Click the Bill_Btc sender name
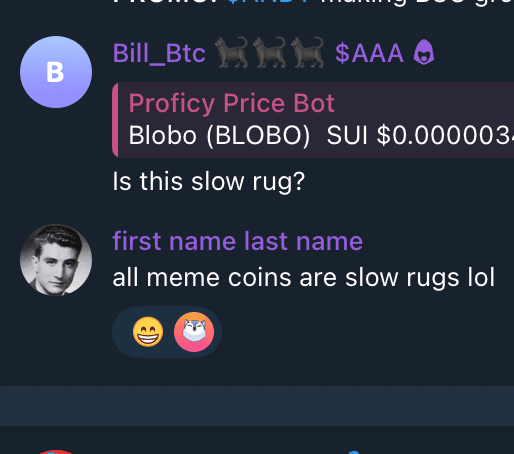 click(159, 53)
